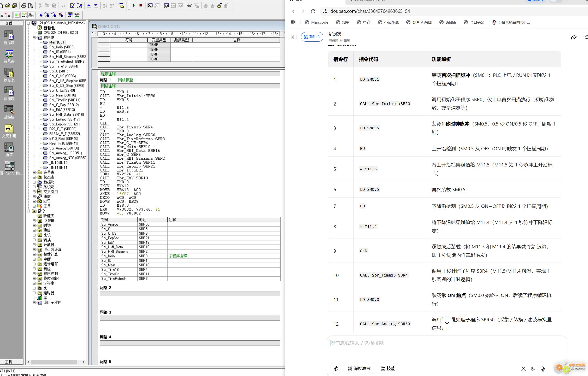Open the BiliBili bookmark

447,22
